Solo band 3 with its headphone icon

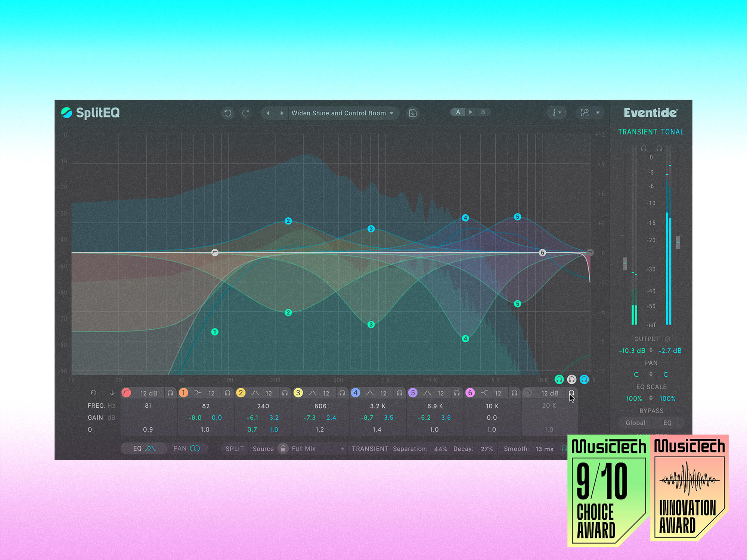(342, 393)
